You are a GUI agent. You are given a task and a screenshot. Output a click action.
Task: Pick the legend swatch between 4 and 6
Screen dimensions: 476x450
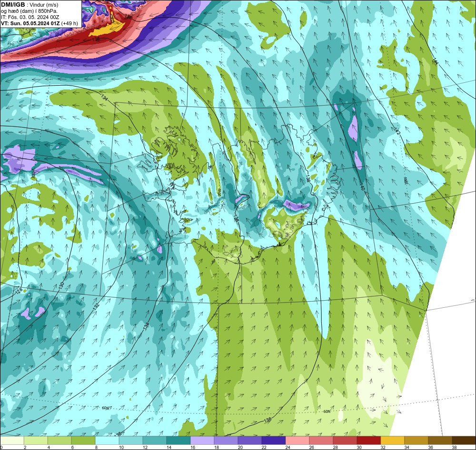[59, 440]
